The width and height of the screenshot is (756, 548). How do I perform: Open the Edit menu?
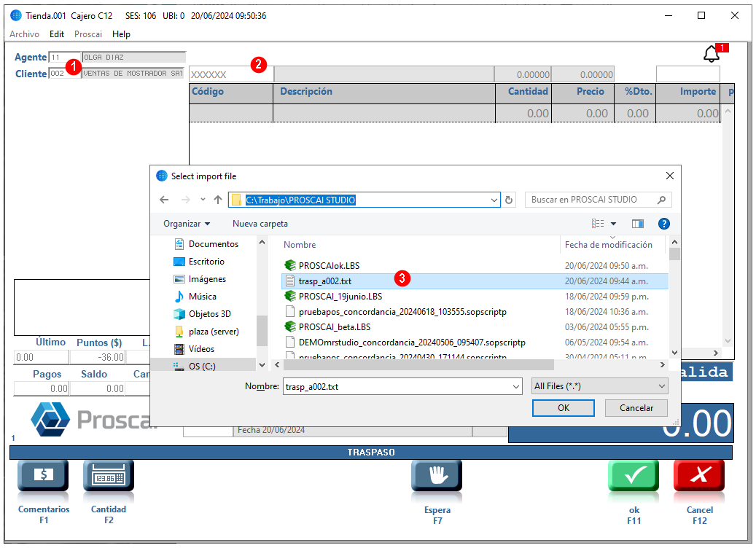[56, 34]
